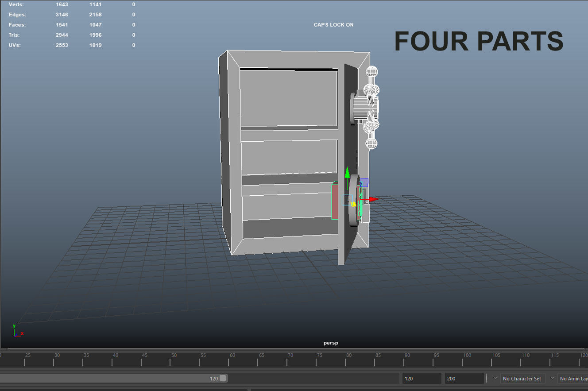This screenshot has width=588, height=391.
Task: Click the range slider bar body
Action: [114, 378]
